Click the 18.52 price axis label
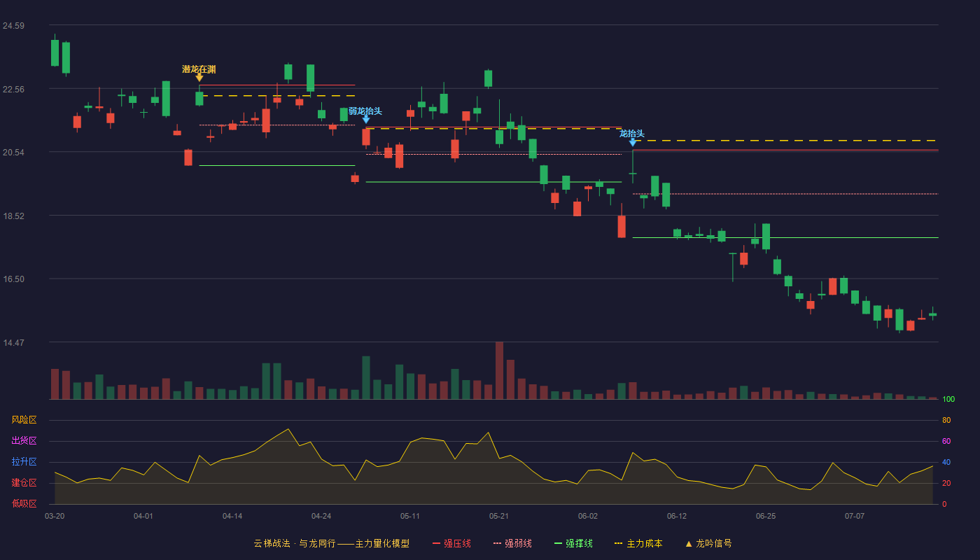Image resolution: width=980 pixels, height=560 pixels. pos(13,216)
